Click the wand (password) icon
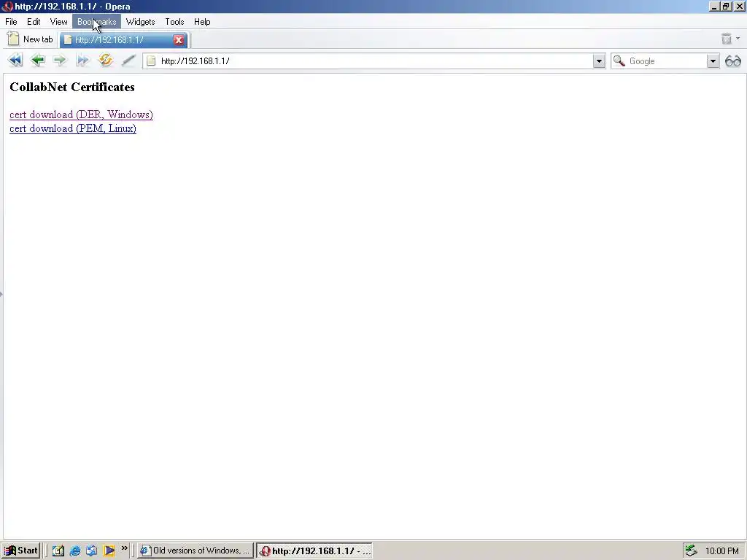This screenshot has width=747, height=560. (x=128, y=61)
